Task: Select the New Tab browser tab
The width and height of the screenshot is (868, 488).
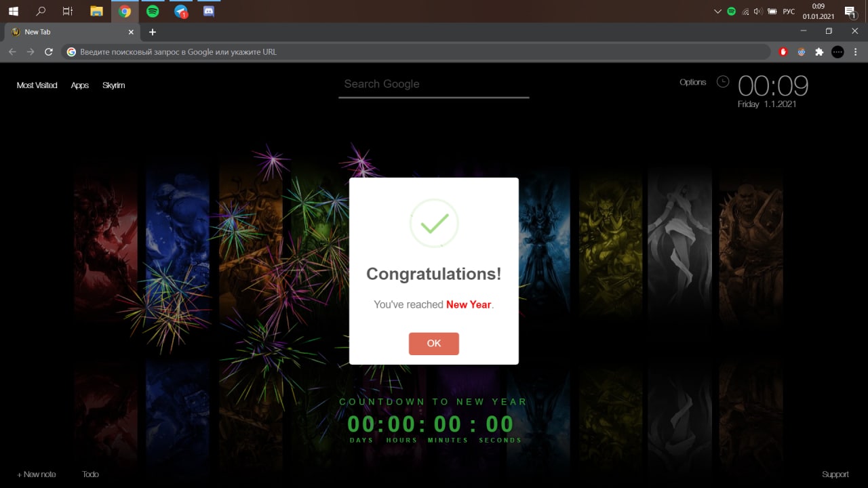Action: point(71,32)
